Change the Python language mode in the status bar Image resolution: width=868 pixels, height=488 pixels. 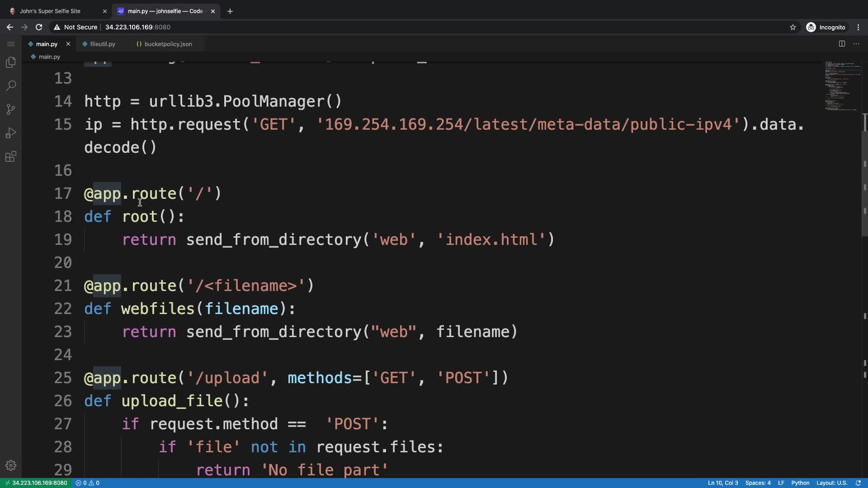tap(800, 483)
